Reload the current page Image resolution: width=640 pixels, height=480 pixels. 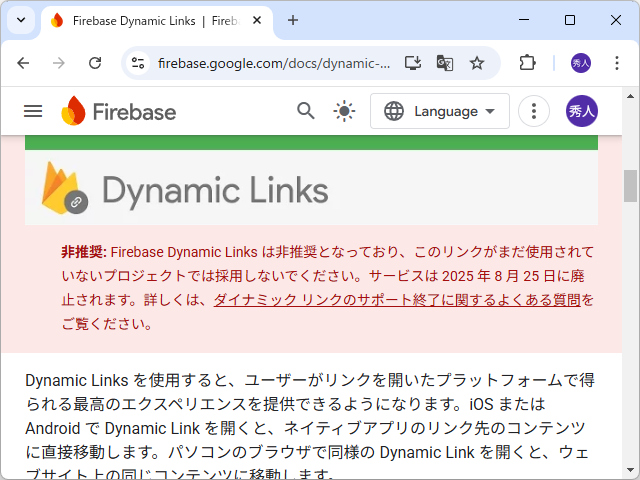pyautogui.click(x=95, y=63)
